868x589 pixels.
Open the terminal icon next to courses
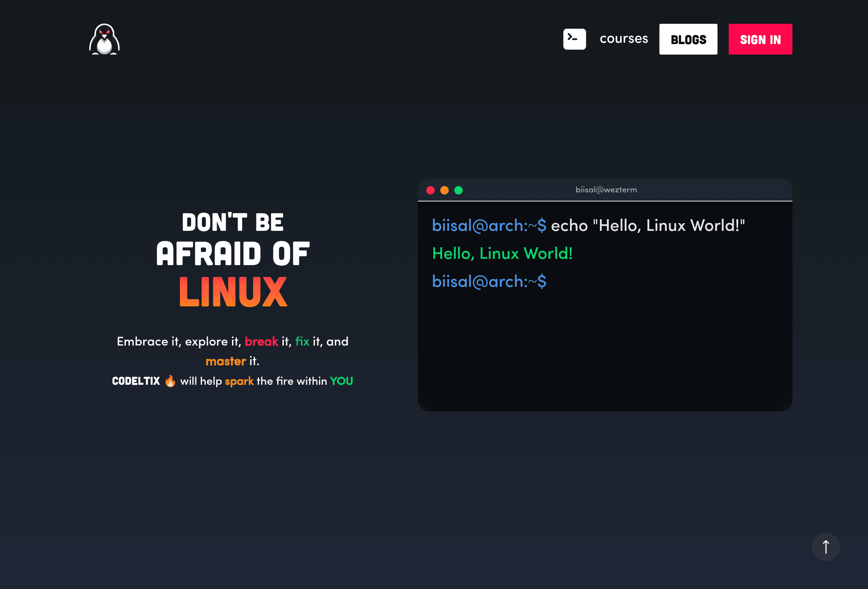point(575,39)
